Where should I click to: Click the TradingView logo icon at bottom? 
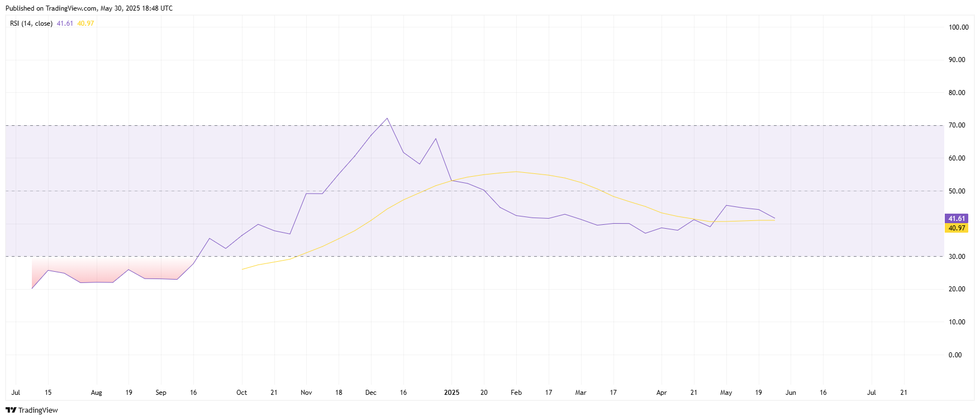[x=11, y=410]
